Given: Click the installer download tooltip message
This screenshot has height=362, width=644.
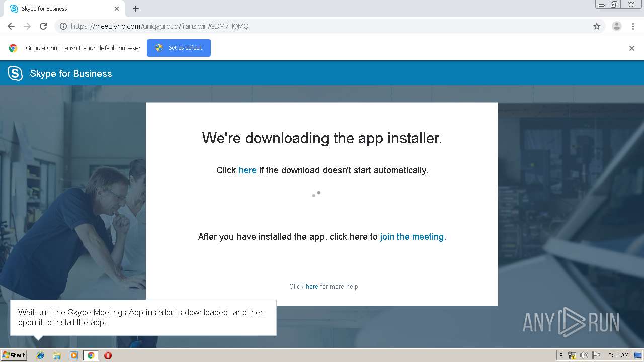Looking at the screenshot, I should click(x=143, y=317).
